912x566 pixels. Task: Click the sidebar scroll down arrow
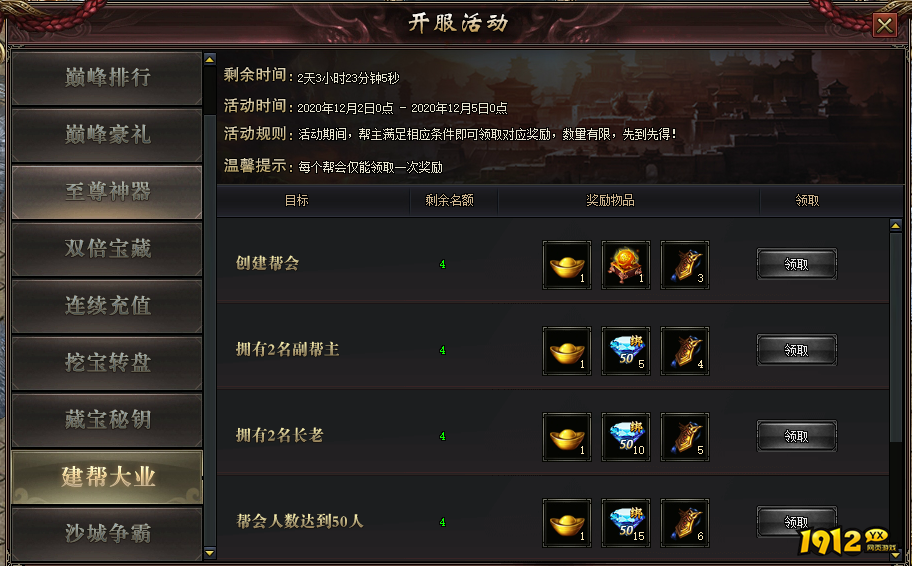click(210, 553)
